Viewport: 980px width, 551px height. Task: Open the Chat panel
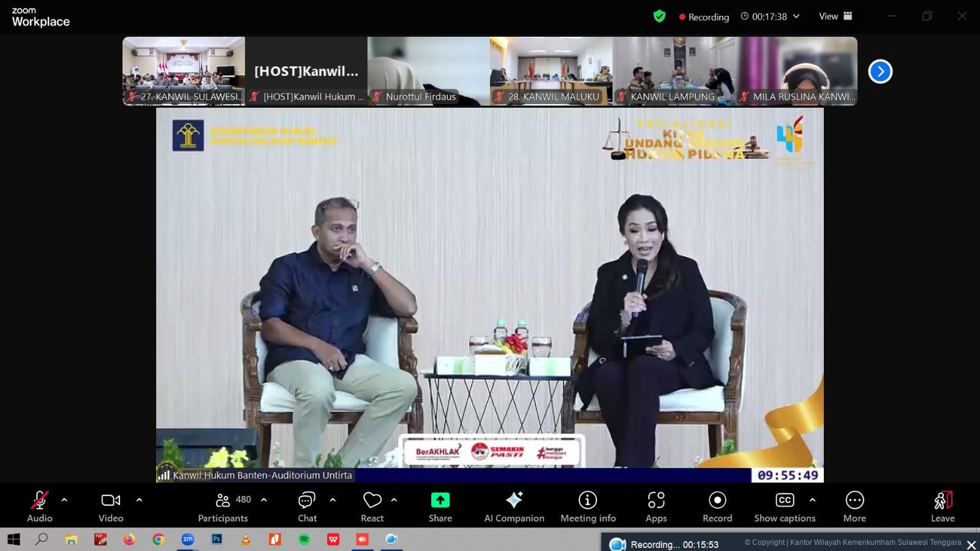[307, 507]
